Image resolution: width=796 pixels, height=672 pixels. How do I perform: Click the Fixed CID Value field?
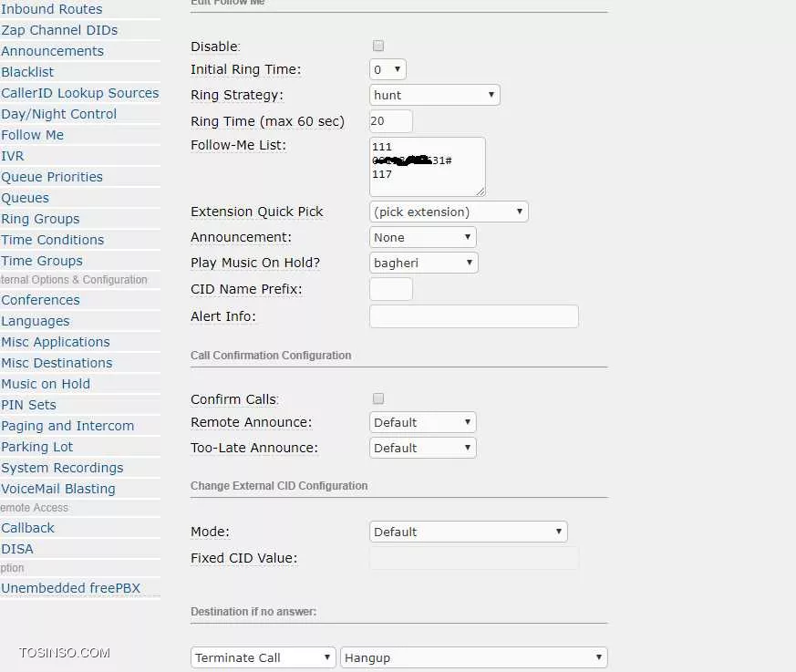click(473, 558)
